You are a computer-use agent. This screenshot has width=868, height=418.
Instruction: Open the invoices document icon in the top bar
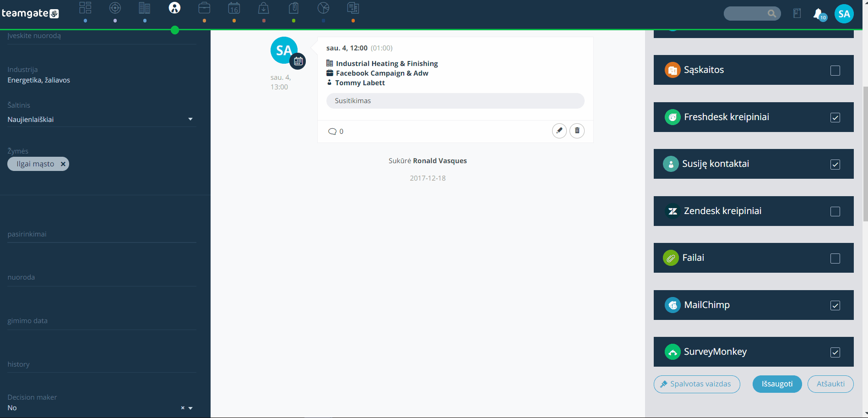[x=353, y=8]
